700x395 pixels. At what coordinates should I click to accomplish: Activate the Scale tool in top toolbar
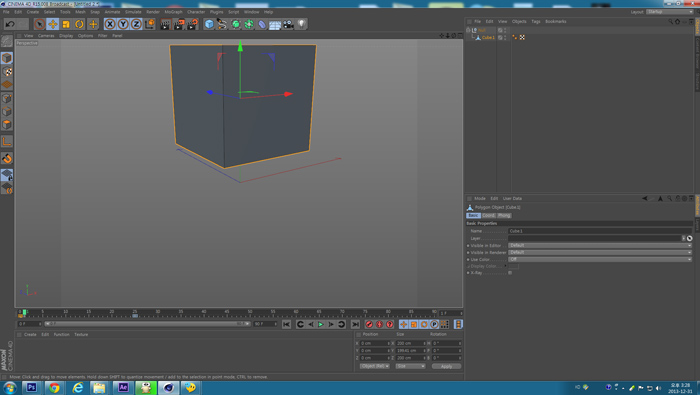click(x=66, y=24)
